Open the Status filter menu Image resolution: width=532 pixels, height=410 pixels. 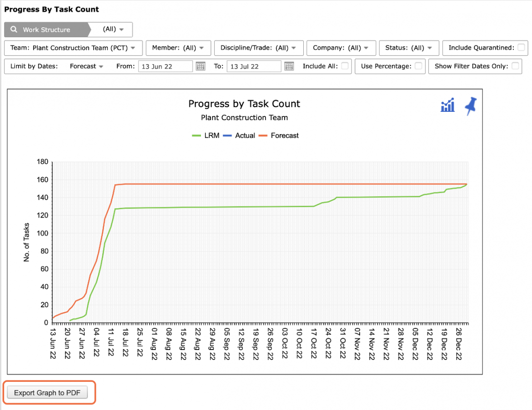tap(409, 48)
